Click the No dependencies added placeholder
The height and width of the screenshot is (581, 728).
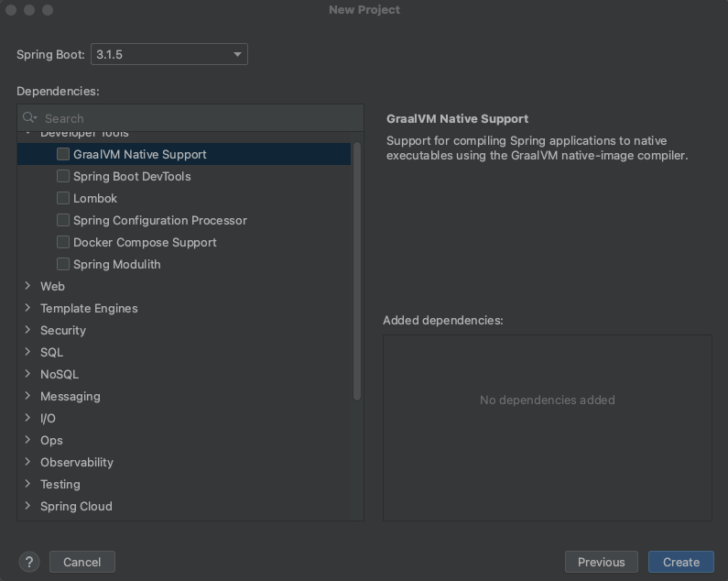[x=548, y=400]
